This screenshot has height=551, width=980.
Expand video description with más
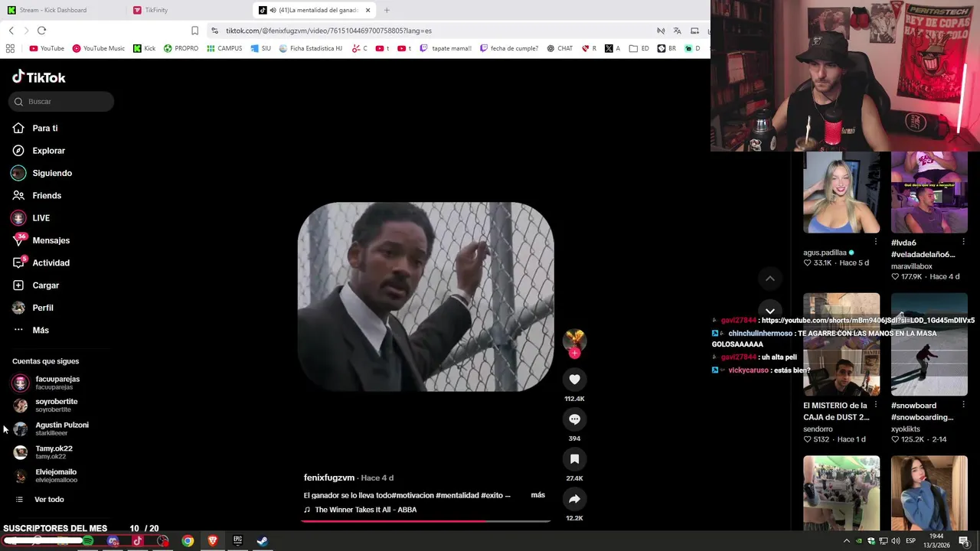coord(538,495)
